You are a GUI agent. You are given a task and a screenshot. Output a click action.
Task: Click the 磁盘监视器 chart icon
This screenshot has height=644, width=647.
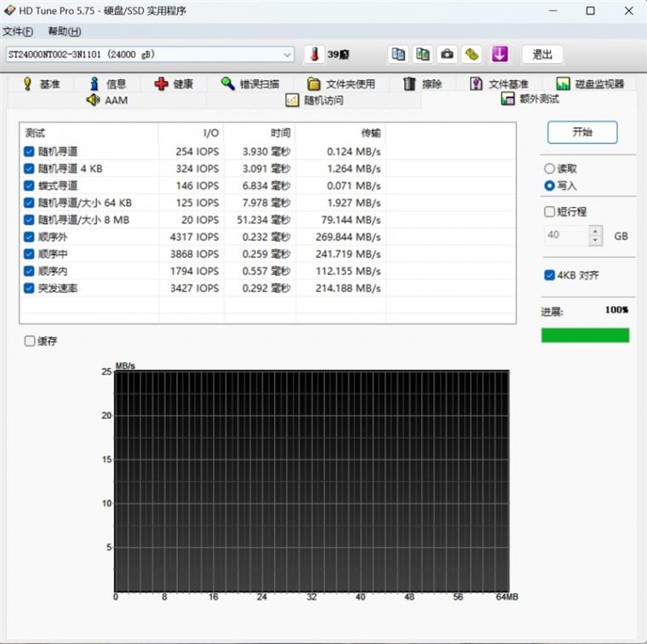pos(563,83)
